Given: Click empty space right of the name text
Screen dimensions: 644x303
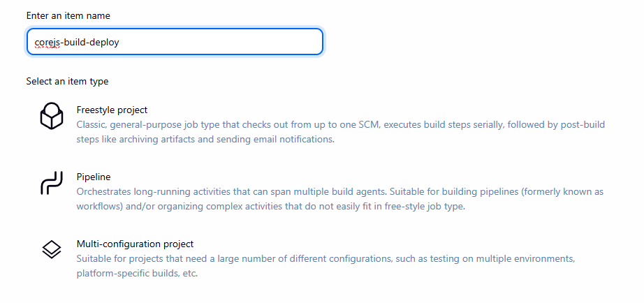Looking at the screenshot, I should [x=224, y=42].
